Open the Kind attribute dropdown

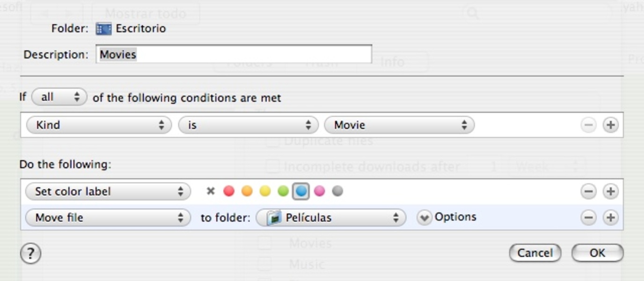(99, 125)
